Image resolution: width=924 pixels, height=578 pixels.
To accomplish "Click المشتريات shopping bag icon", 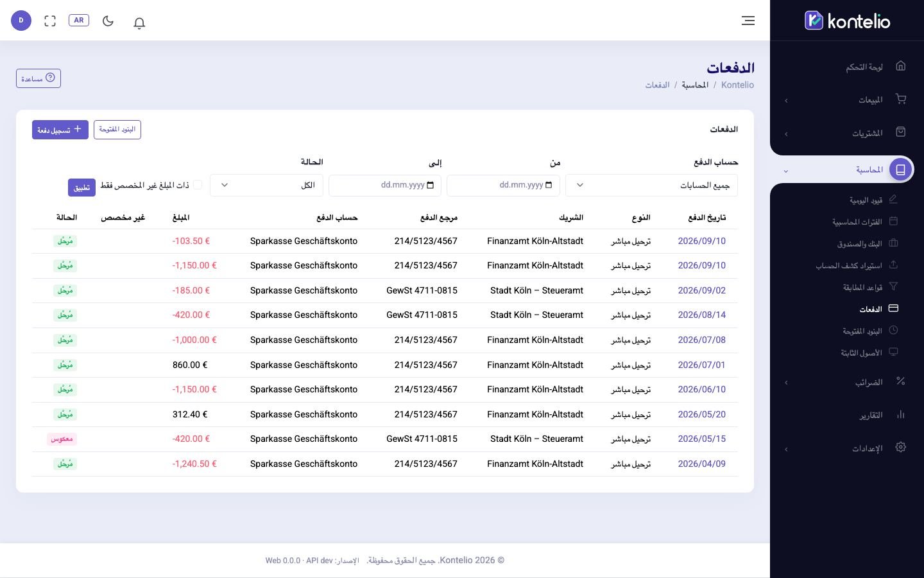I will tap(901, 132).
